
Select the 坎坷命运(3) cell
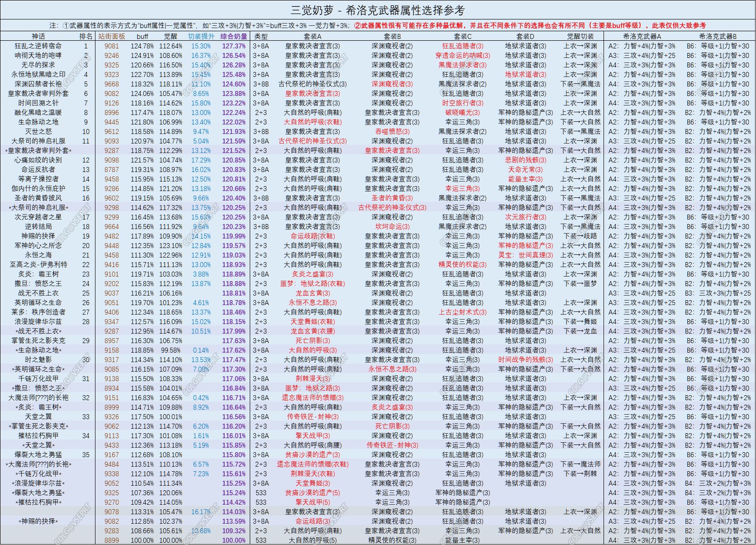[x=392, y=226]
